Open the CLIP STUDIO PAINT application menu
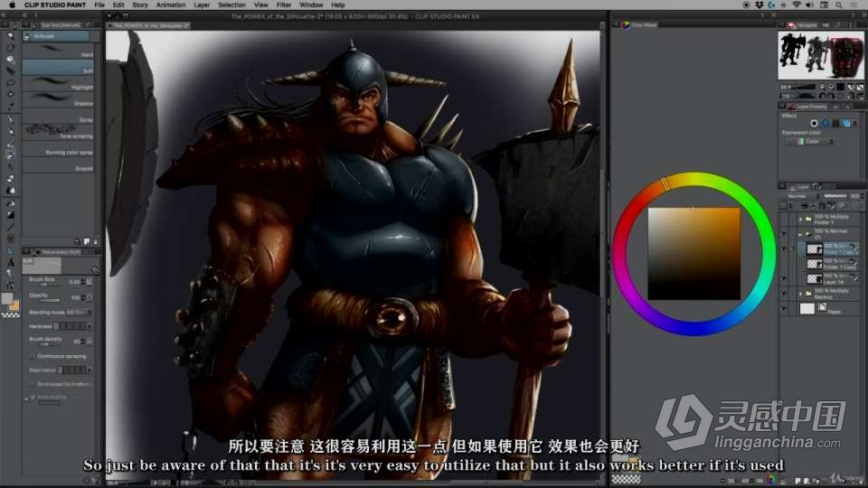This screenshot has width=868, height=488. tap(55, 5)
